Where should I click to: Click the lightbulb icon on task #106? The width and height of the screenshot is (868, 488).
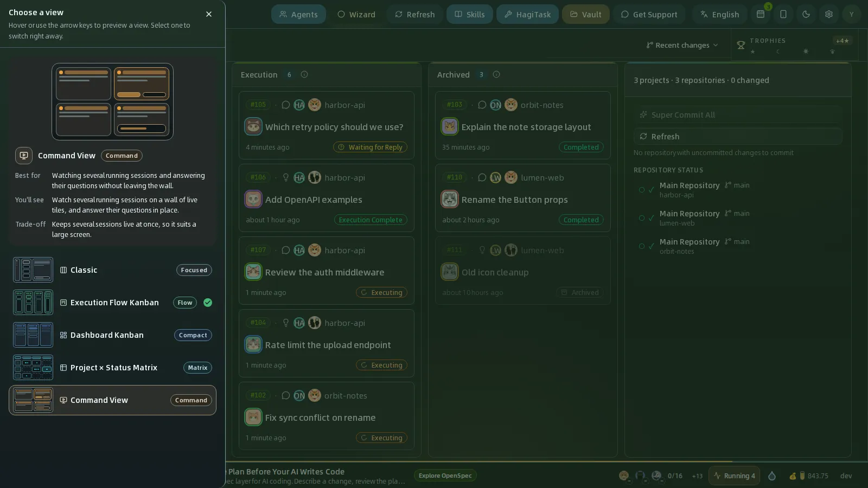click(x=286, y=177)
